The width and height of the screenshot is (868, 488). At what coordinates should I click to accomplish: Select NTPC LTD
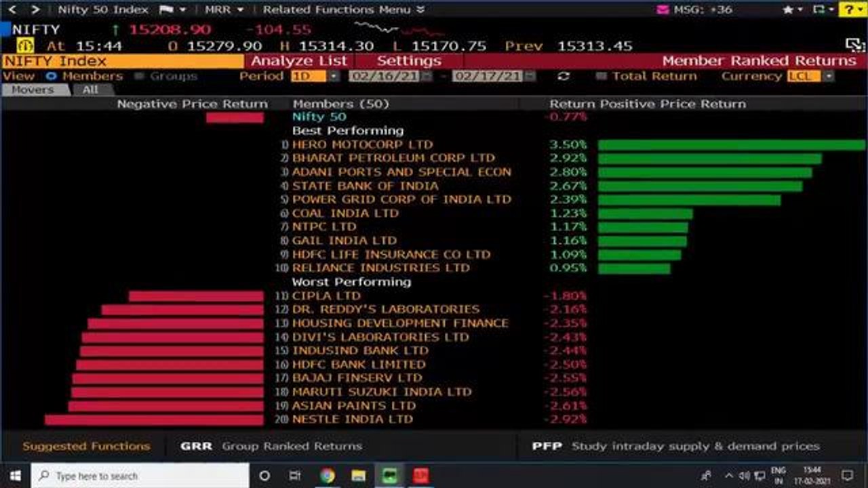pos(324,226)
